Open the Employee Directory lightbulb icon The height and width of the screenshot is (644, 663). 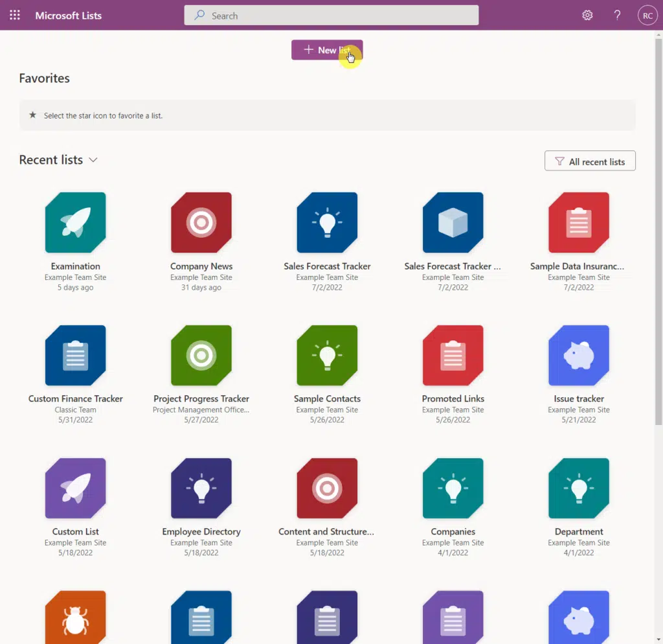coord(201,489)
